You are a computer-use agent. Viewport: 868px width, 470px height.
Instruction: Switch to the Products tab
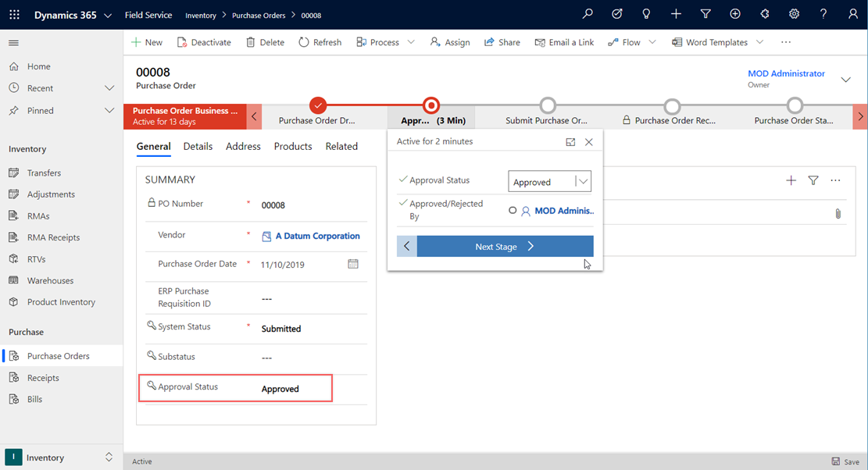[292, 146]
